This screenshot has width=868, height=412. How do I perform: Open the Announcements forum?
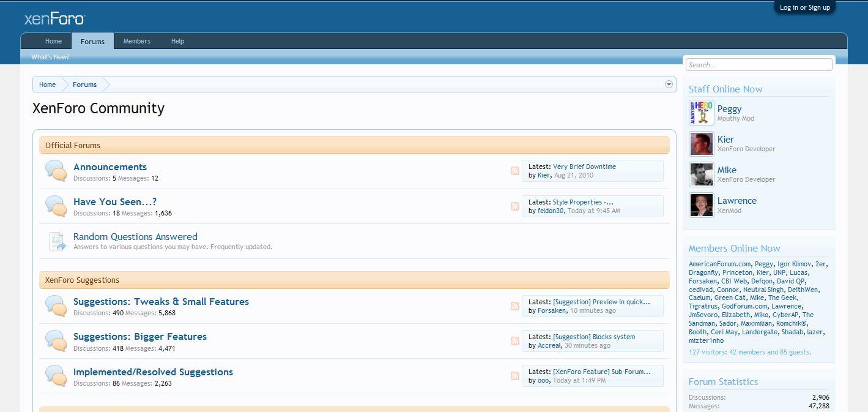click(x=110, y=167)
